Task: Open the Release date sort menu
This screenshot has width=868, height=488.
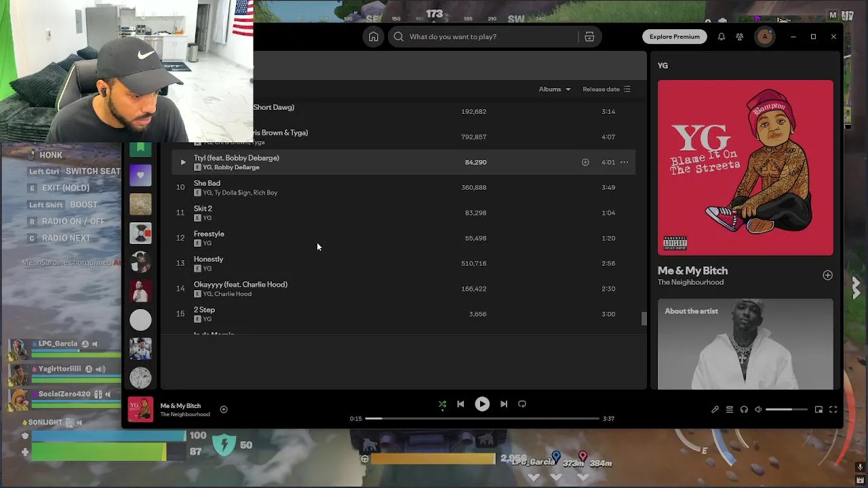Action: (x=607, y=89)
